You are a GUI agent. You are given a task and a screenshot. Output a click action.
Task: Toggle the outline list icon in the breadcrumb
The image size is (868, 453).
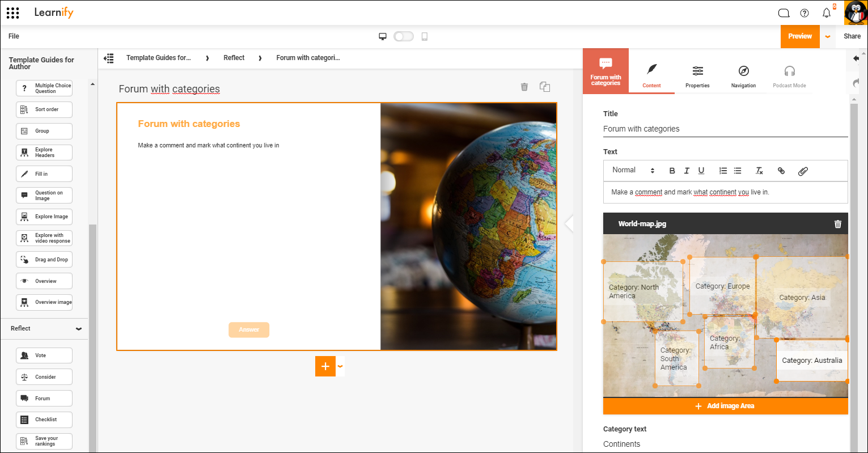click(x=109, y=58)
